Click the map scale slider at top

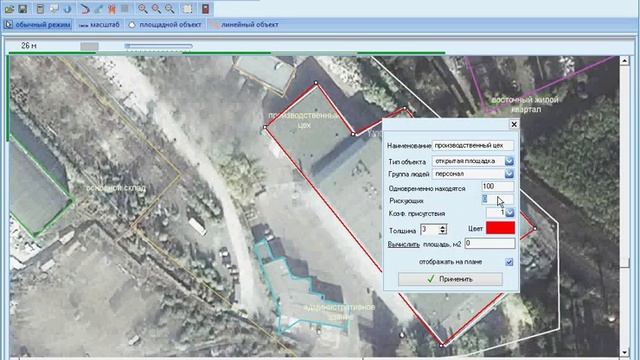158,46
